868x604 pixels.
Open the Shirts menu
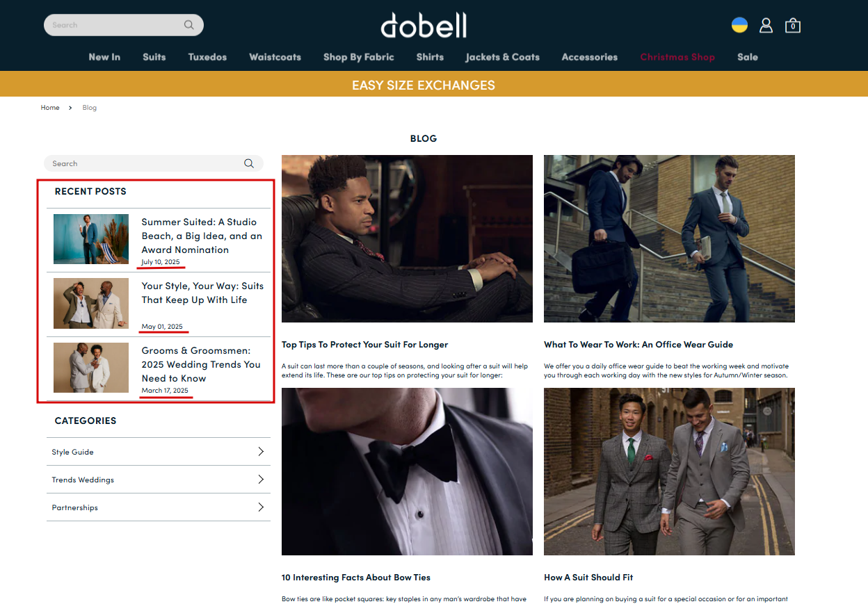coord(430,57)
